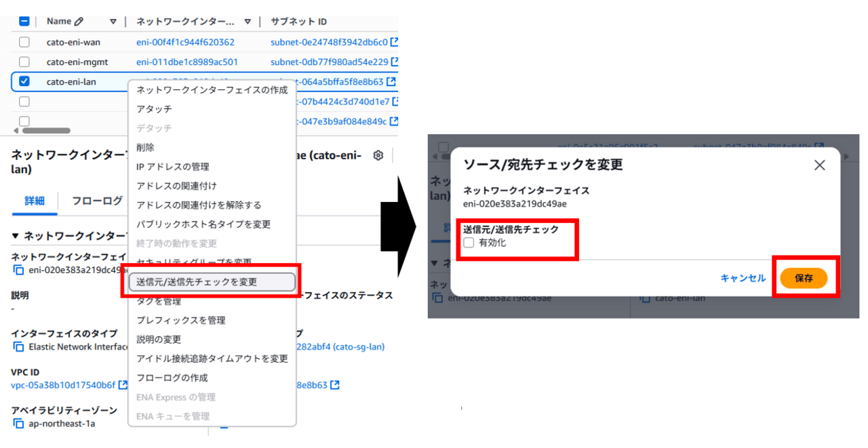Click the キャンセル link in dialog
Viewport: 868px width, 448px height.
pyautogui.click(x=743, y=278)
